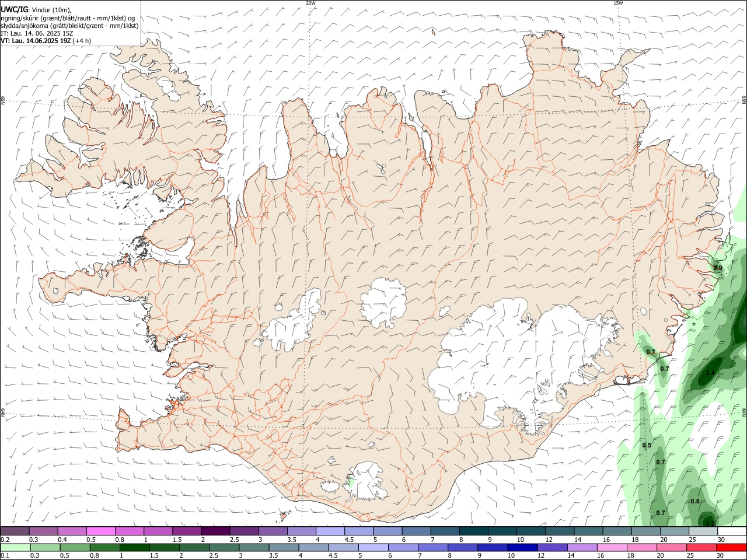This screenshot has width=747, height=560.
Task: Pick dark teal swatch between 8 and 9, purple scale
Action: [473, 531]
